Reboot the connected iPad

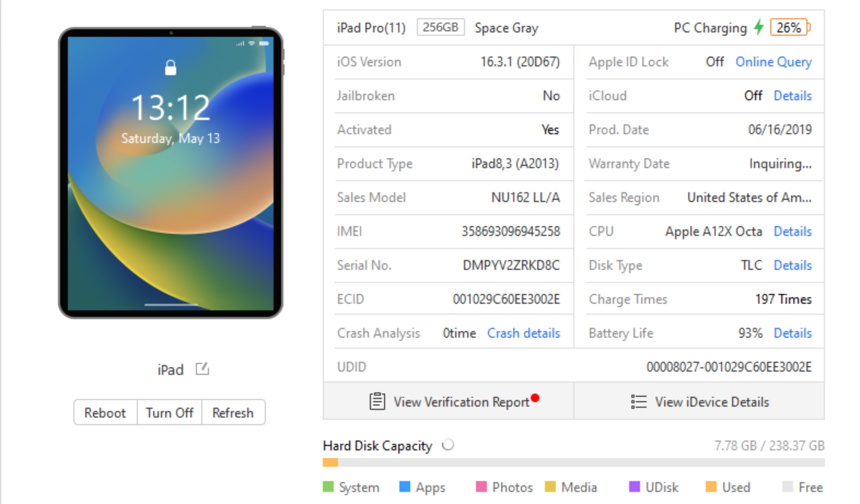point(105,412)
